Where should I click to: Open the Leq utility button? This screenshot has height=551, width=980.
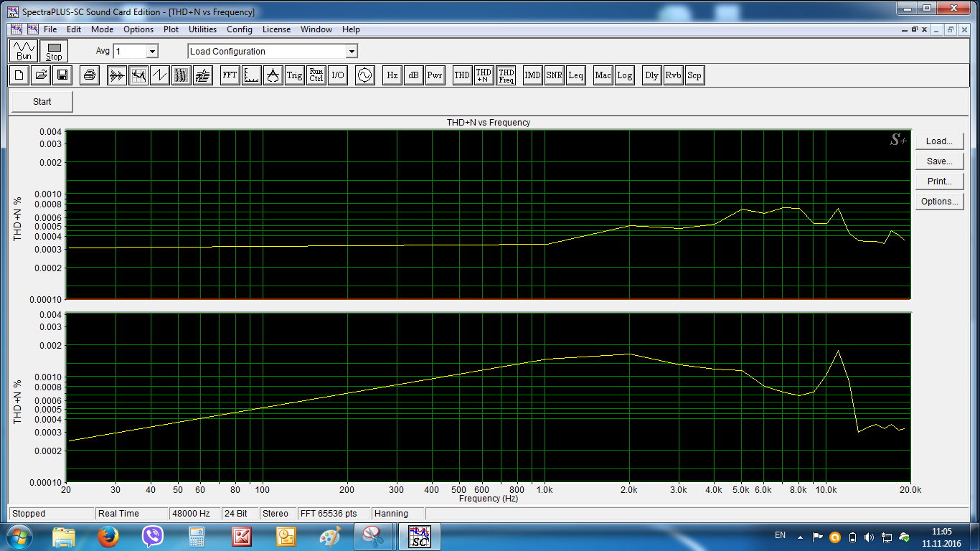(575, 75)
